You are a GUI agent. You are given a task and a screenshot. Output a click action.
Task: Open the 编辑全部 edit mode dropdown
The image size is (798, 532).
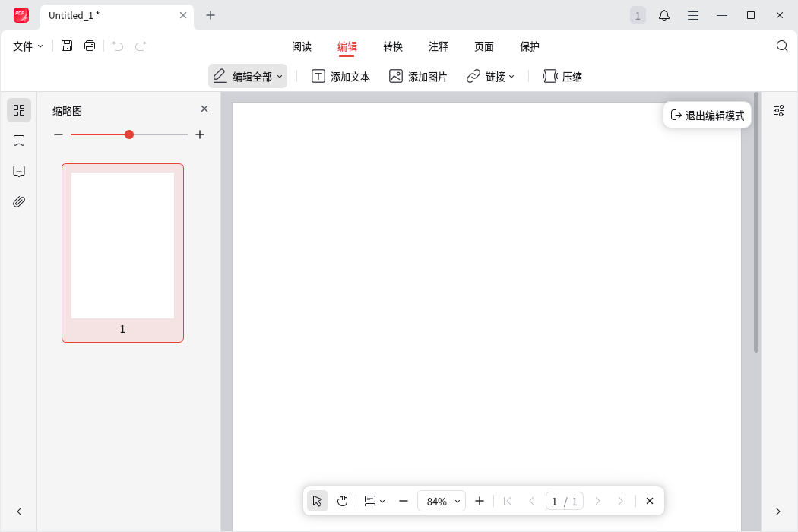[x=248, y=76]
